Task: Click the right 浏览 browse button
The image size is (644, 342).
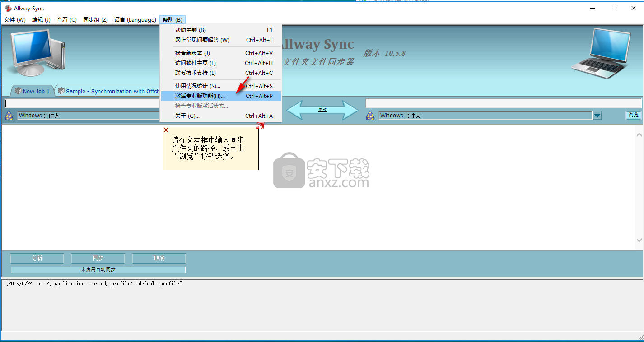Action: tap(634, 115)
